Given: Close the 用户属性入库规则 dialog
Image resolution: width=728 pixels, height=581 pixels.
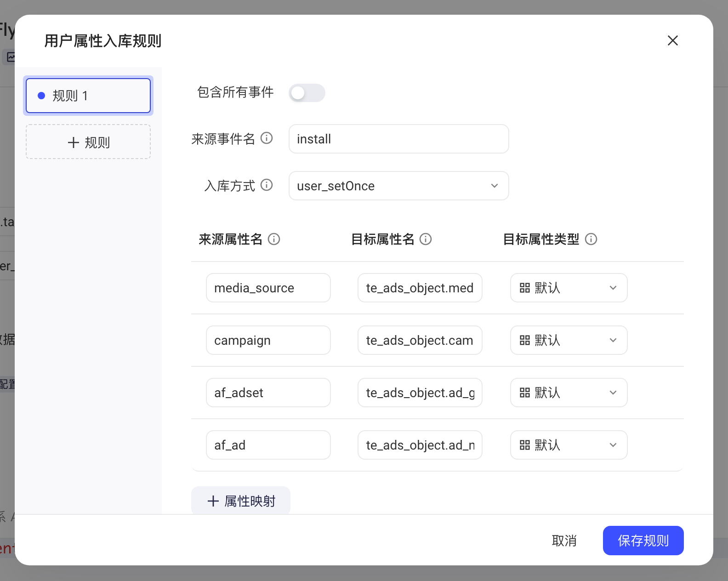Looking at the screenshot, I should (673, 40).
